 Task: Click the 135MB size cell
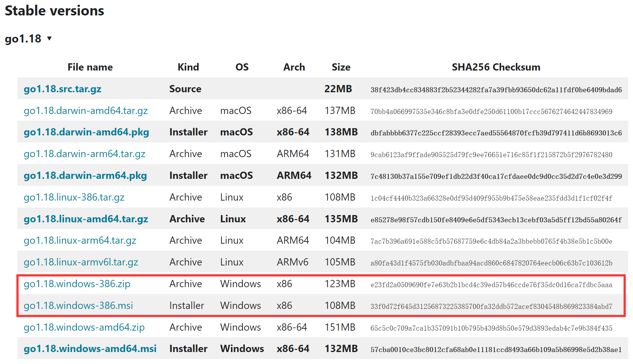[341, 219]
